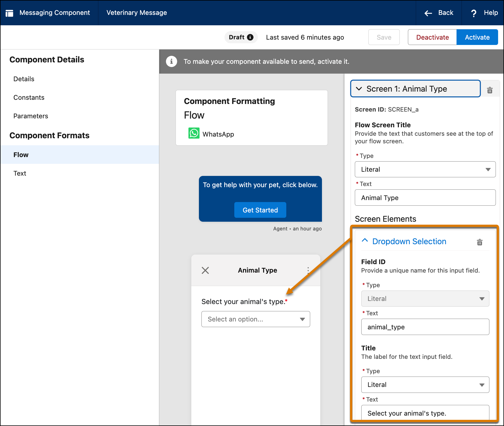Click 'Agent • an hour ago' timestamp
This screenshot has height=426, width=504.
click(x=297, y=229)
